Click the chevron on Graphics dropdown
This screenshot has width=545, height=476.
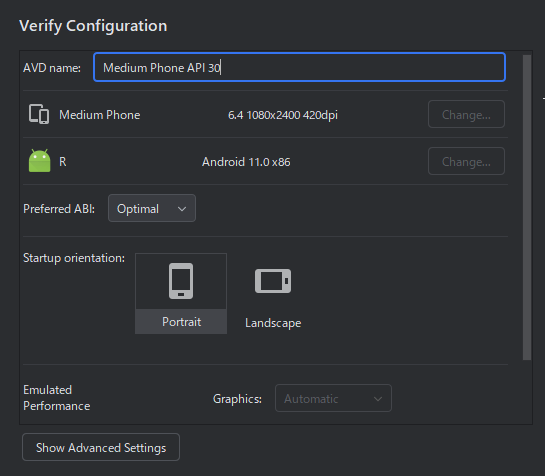(378, 399)
